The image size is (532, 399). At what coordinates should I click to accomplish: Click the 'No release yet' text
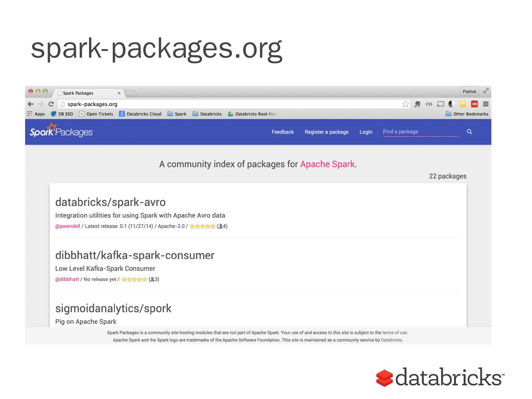coord(100,279)
